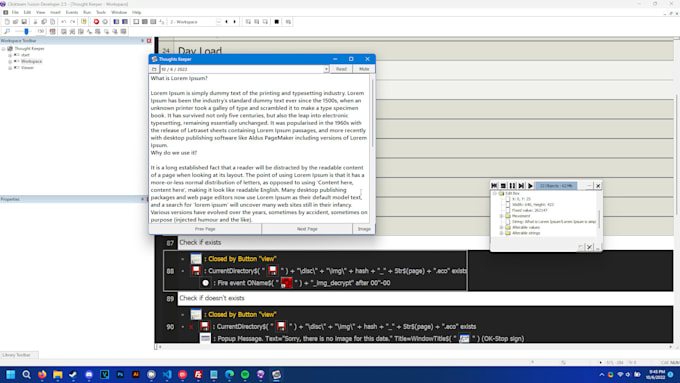The height and width of the screenshot is (383, 680).
Task: Open the Insert menu
Action: click(55, 13)
